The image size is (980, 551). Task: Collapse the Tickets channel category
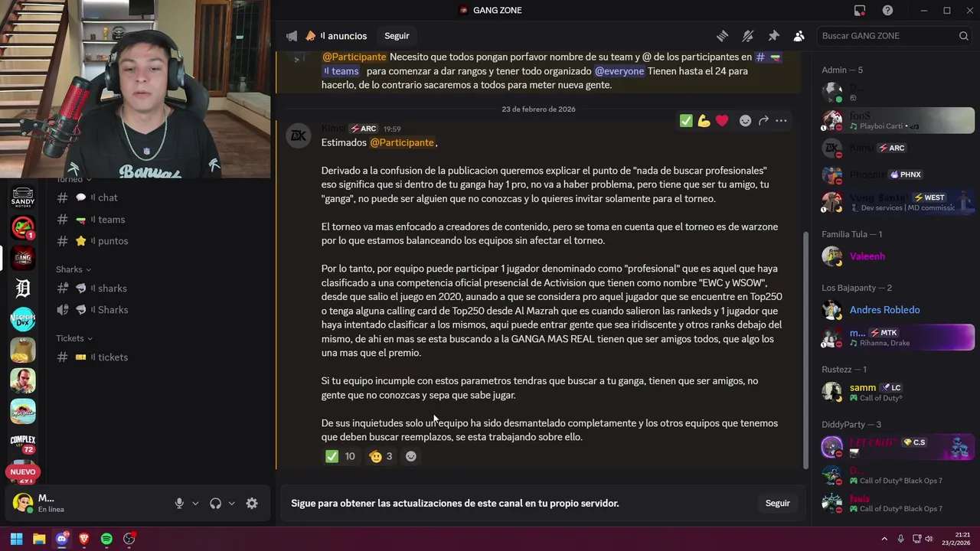(74, 338)
